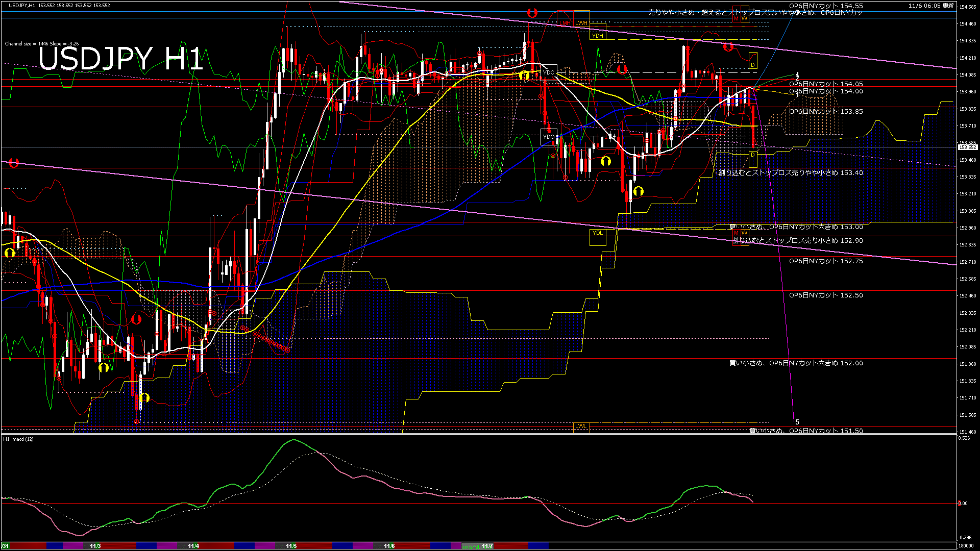Select the YDO yesterday-open label box
The height and width of the screenshot is (551, 980).
550,137
